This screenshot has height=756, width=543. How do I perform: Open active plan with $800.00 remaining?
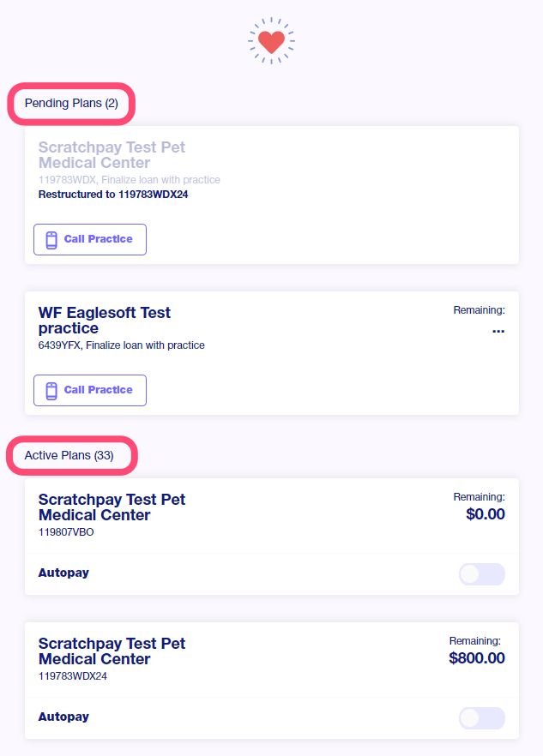point(112,651)
